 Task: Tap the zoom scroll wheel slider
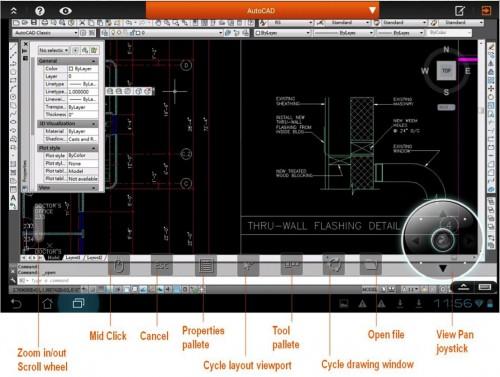pyautogui.click(x=39, y=221)
